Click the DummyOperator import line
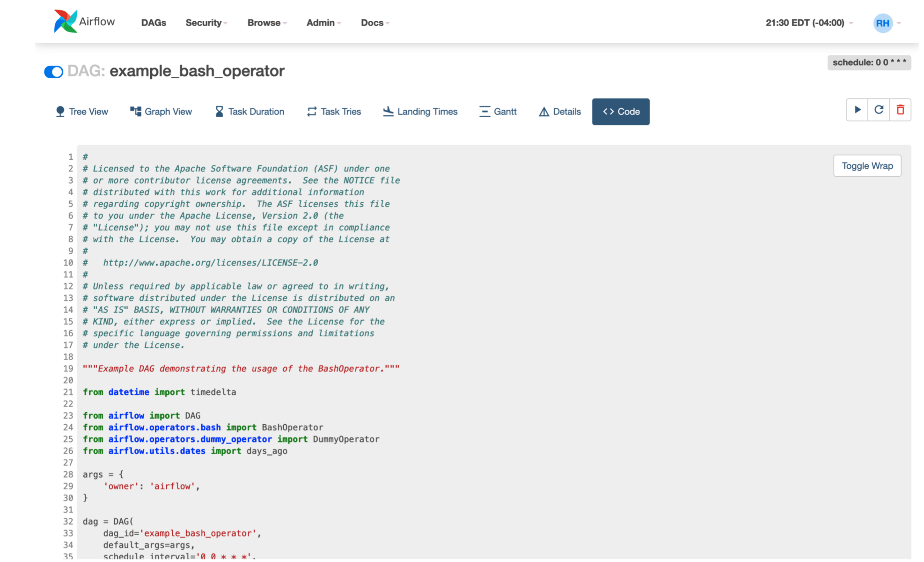 231,439
